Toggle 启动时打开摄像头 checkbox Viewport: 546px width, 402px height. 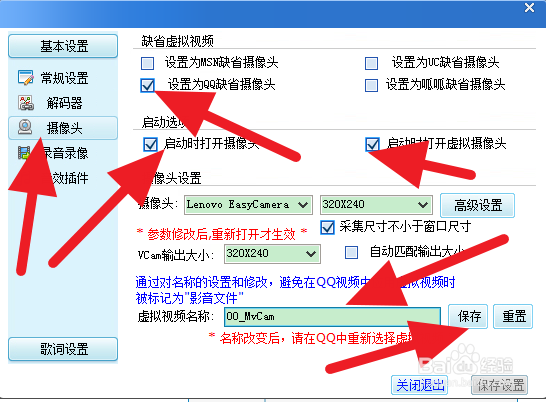[x=150, y=144]
